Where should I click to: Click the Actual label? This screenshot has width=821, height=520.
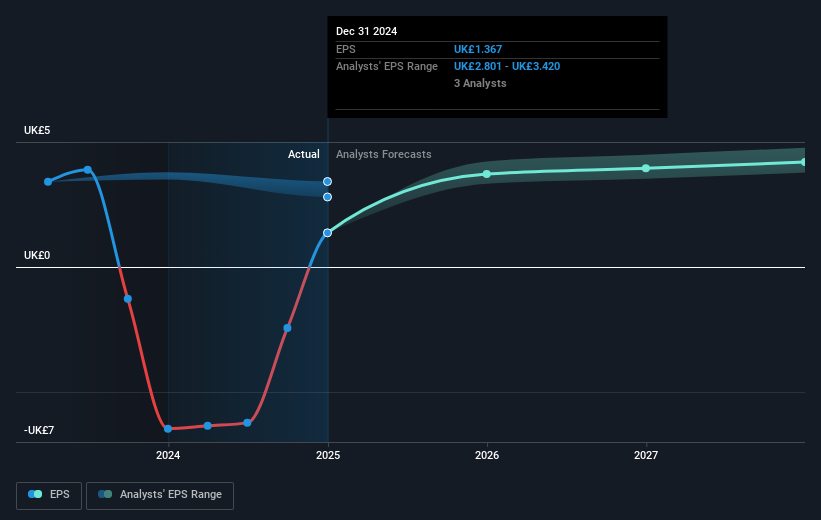click(304, 154)
